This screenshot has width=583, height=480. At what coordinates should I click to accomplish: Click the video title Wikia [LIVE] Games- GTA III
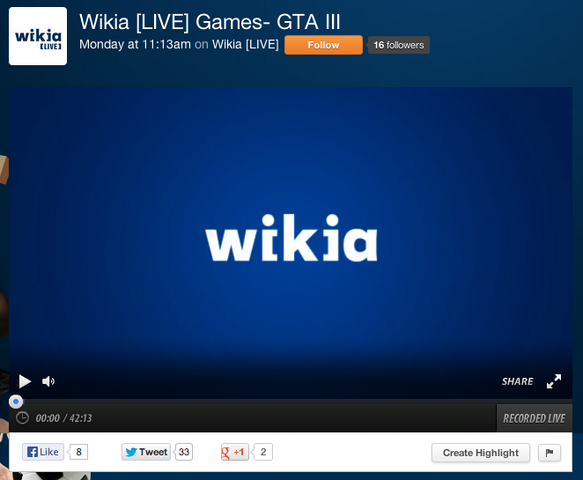click(210, 22)
